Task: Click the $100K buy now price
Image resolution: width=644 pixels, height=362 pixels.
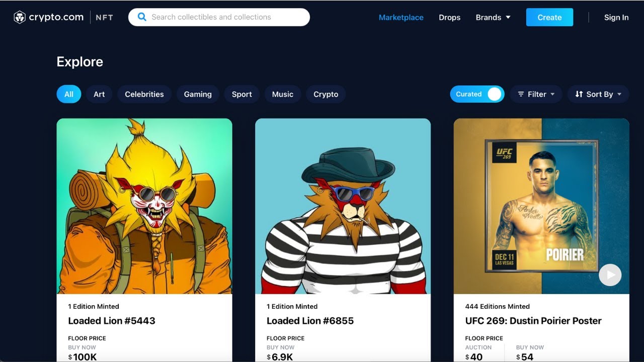Action: pyautogui.click(x=83, y=357)
